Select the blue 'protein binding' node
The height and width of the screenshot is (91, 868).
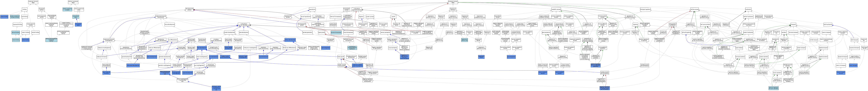4,16
